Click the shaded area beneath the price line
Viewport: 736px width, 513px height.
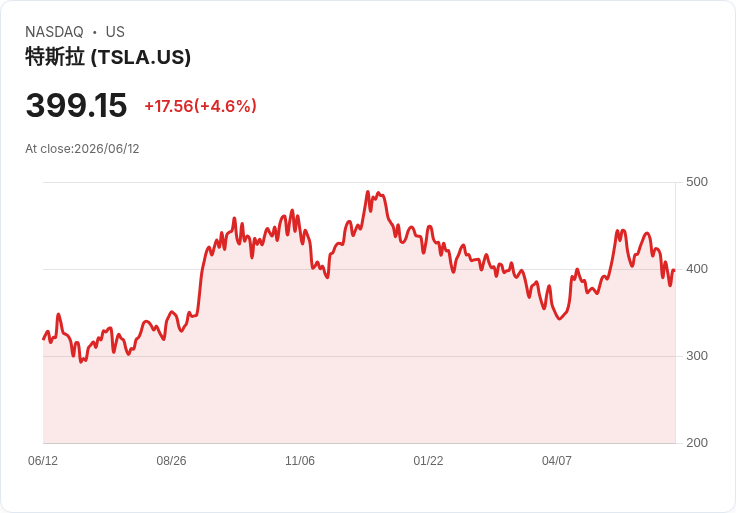pyautogui.click(x=359, y=399)
